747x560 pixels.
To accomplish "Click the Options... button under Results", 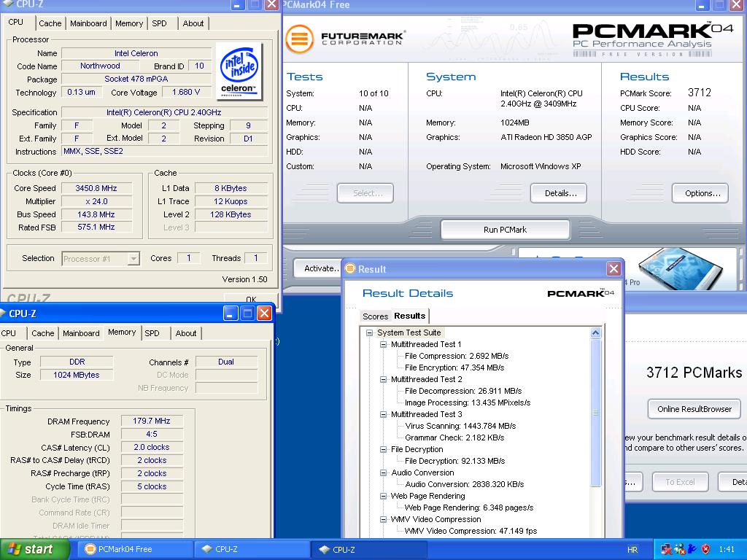I will [x=700, y=192].
